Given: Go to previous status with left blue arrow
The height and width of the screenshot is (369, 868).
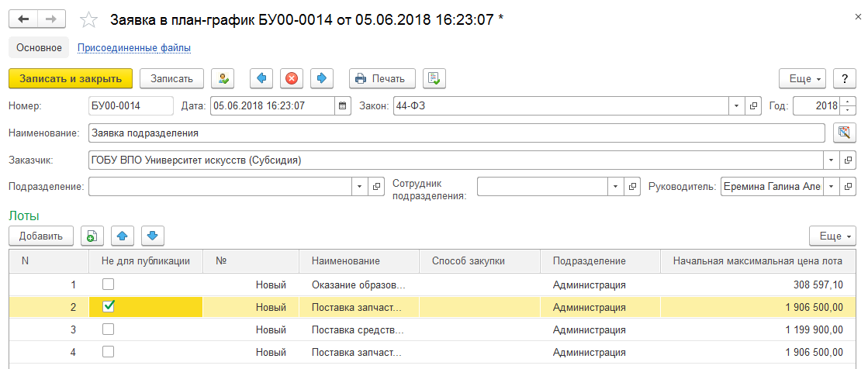Looking at the screenshot, I should (x=261, y=78).
